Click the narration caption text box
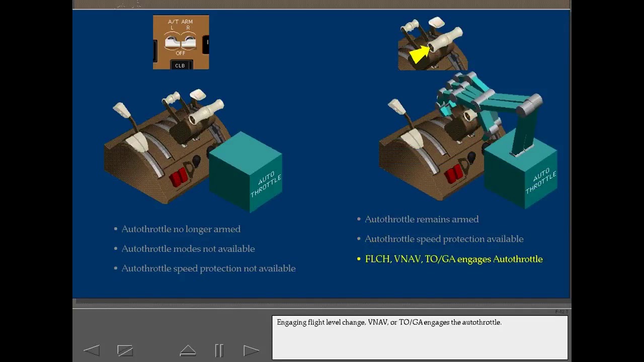Image resolution: width=644 pixels, height=362 pixels. [x=420, y=337]
